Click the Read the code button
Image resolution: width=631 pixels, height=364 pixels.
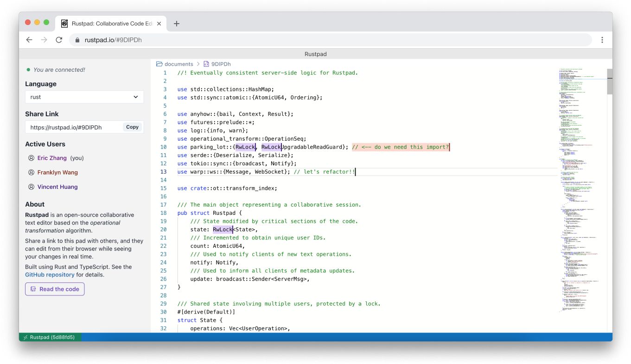[x=54, y=289]
